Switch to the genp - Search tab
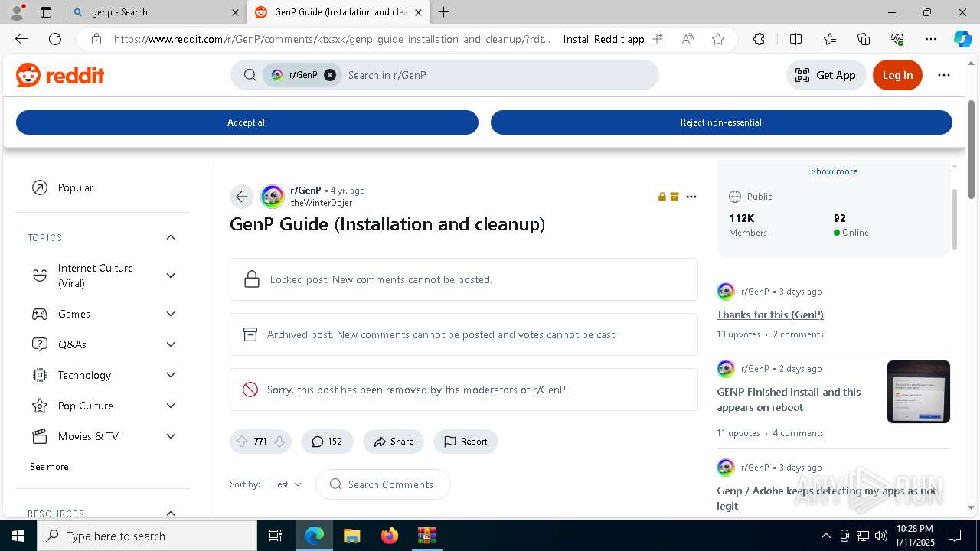 155,12
